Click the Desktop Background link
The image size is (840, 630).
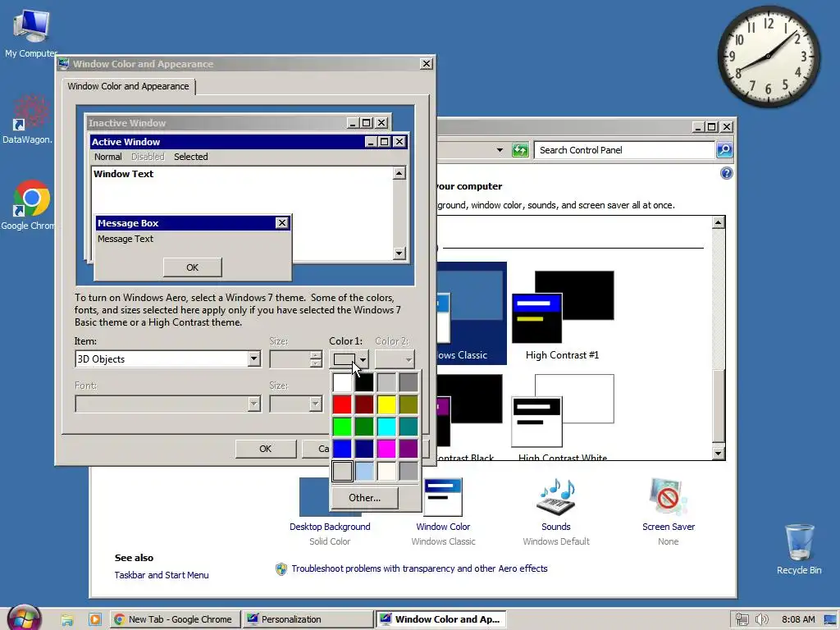(x=330, y=527)
